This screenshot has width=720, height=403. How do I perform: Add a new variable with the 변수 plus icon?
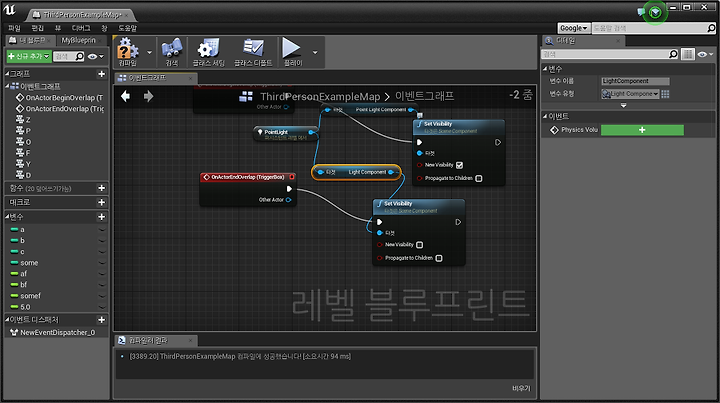pos(101,217)
